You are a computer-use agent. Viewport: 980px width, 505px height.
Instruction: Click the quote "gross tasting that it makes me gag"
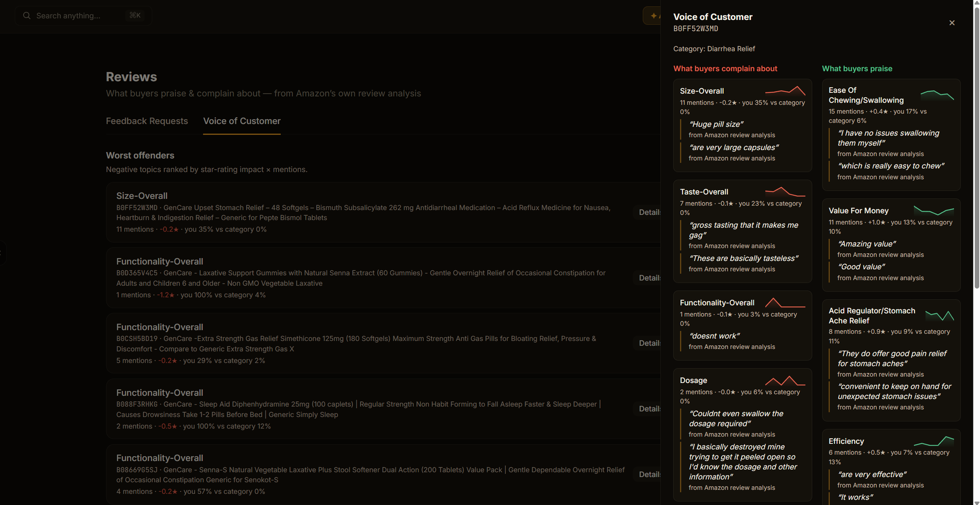[744, 230]
